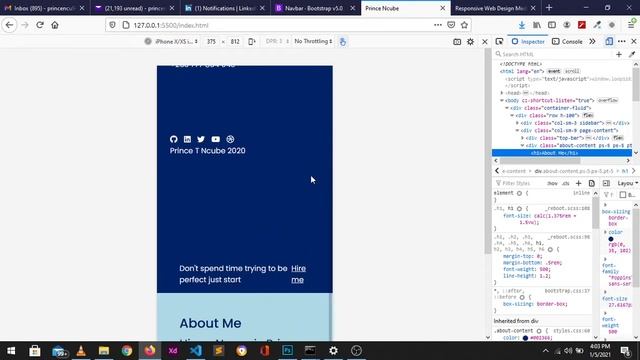
Task: Go back to the previous page
Action: pyautogui.click(x=9, y=25)
